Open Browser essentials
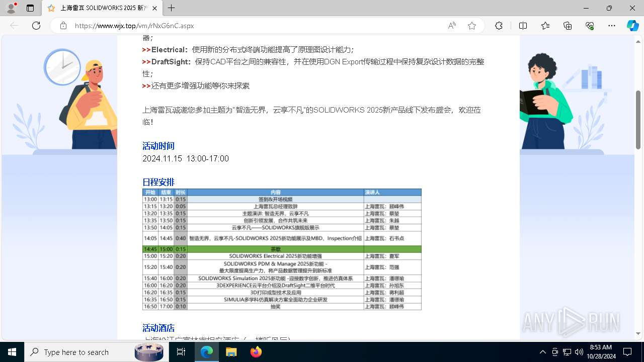Screen dimensions: 644x362 click(590, 26)
